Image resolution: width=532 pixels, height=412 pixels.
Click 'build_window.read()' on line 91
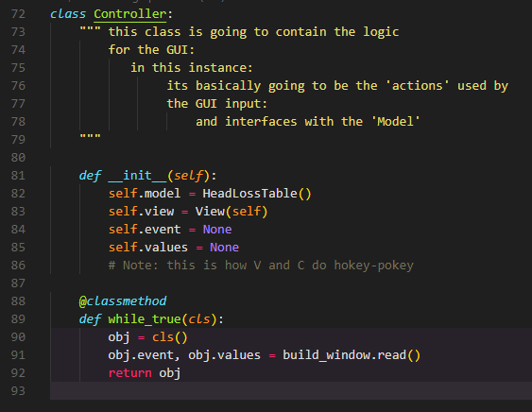coord(352,355)
